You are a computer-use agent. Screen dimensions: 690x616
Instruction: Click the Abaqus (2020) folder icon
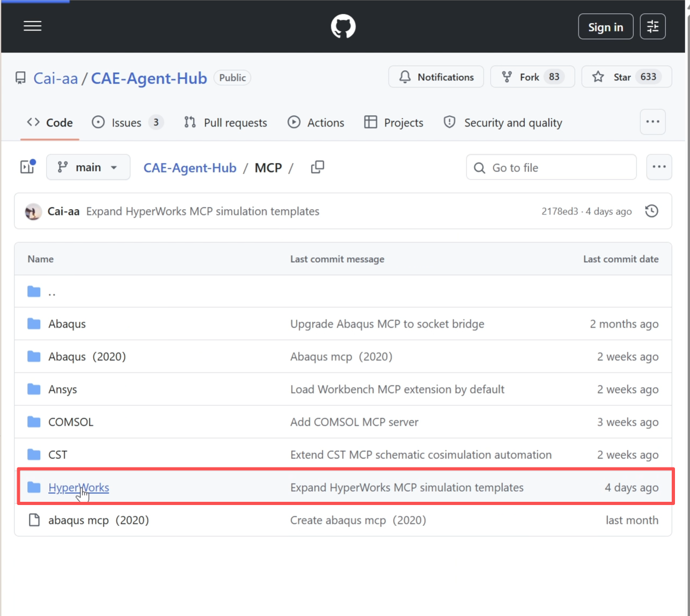34,357
